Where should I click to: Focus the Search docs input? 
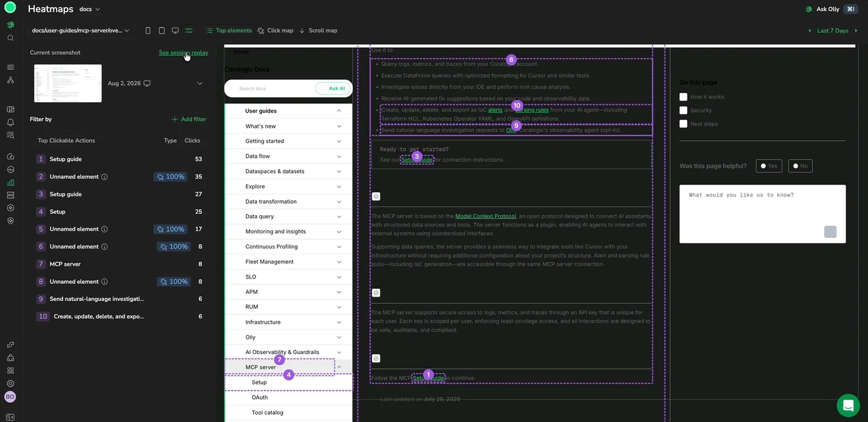pyautogui.click(x=270, y=89)
